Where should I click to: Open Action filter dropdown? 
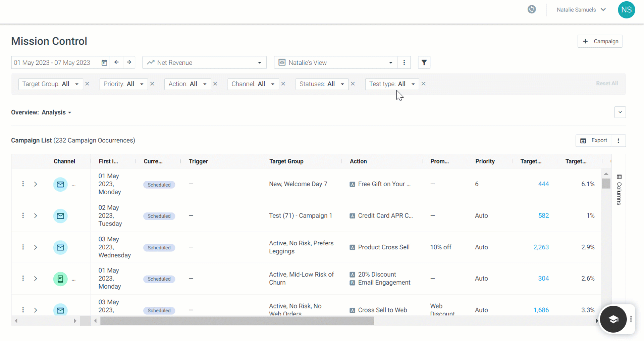[x=188, y=84]
